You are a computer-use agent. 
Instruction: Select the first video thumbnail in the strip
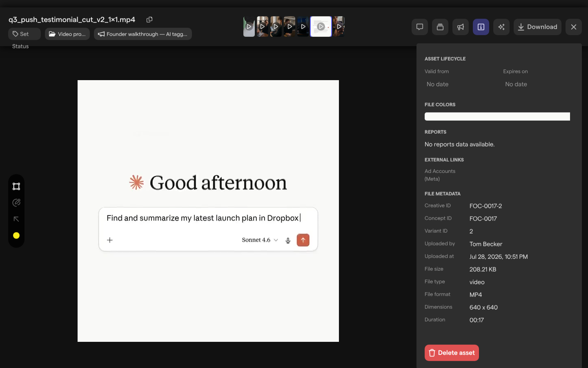tap(249, 27)
